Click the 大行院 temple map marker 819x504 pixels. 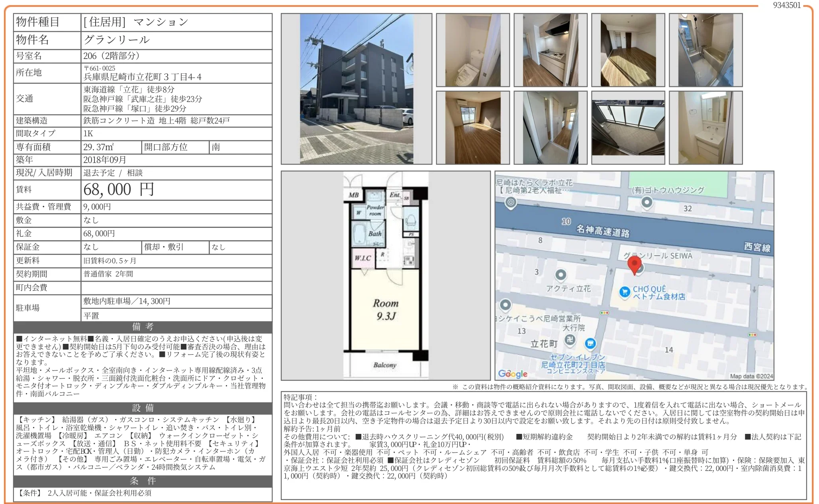pos(570,340)
